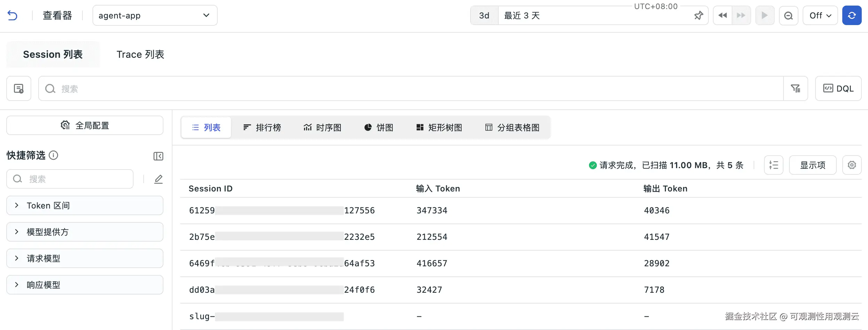This screenshot has height=330, width=868.
Task: Edit quick filters with the pencil icon
Action: click(x=158, y=179)
